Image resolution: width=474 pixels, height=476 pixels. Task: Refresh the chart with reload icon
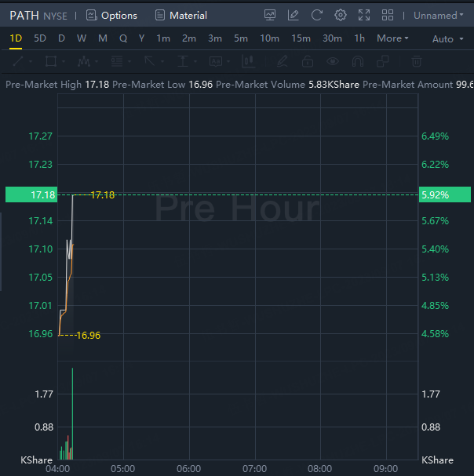pyautogui.click(x=316, y=15)
